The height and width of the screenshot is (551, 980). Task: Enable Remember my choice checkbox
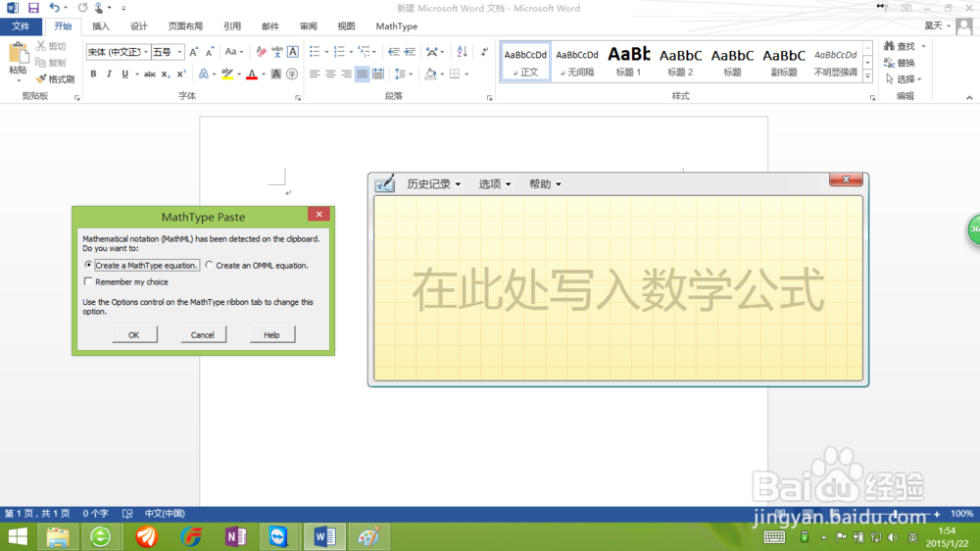[88, 281]
